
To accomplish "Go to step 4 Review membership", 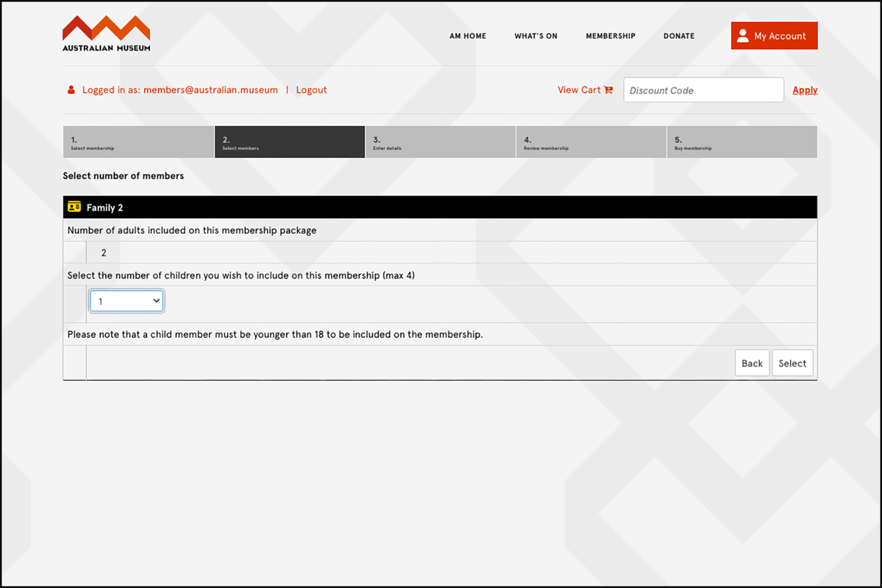I will pyautogui.click(x=591, y=142).
